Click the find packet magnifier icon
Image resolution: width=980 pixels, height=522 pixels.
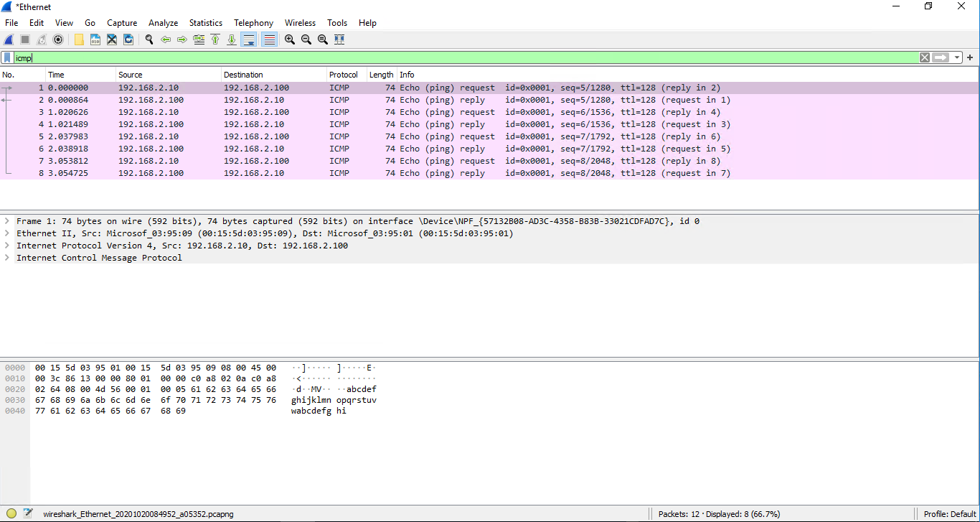[149, 39]
